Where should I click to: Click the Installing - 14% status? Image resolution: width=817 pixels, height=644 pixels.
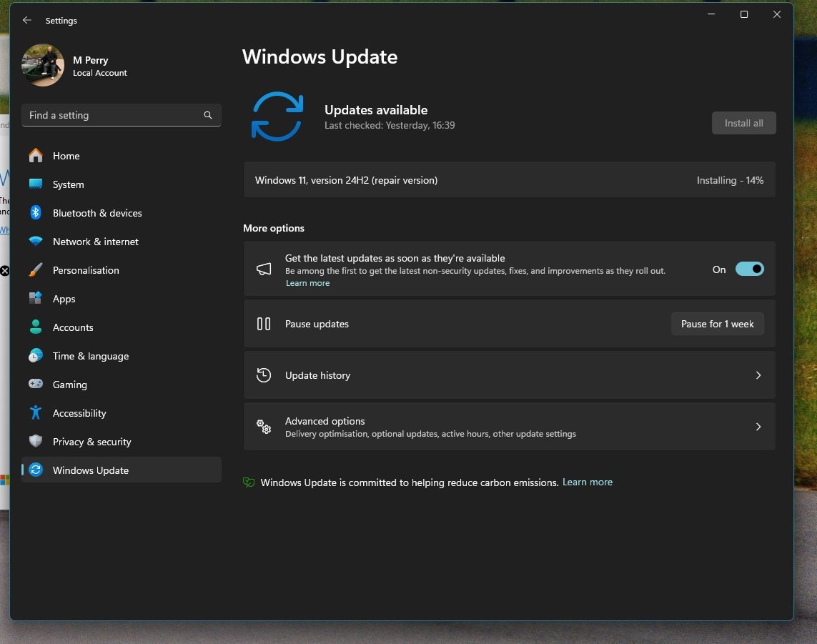click(730, 180)
